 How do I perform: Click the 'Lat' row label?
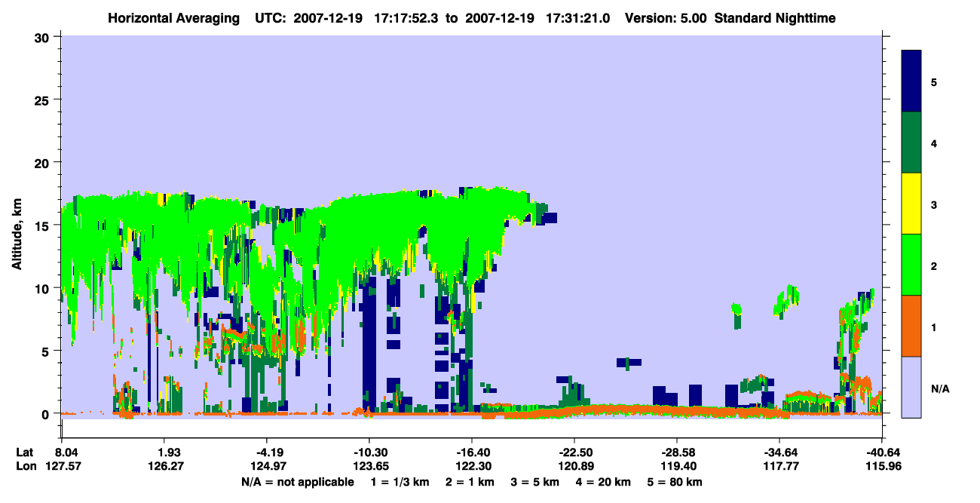click(25, 452)
